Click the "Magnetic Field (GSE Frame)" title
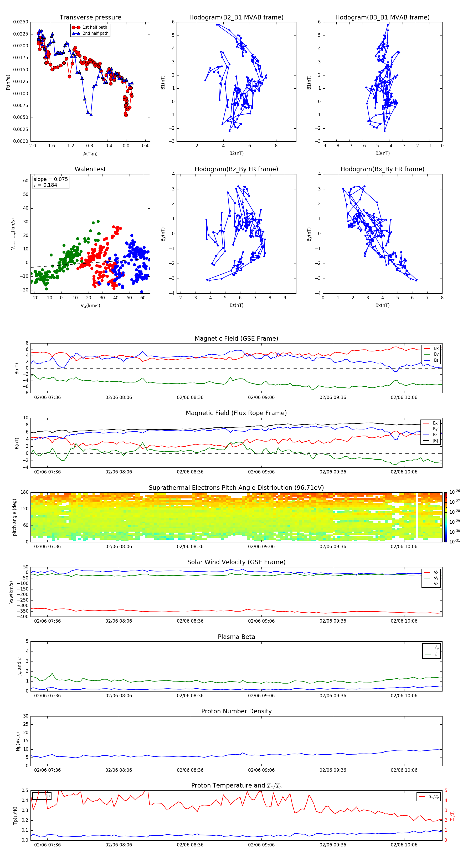The image size is (473, 868). 236,339
